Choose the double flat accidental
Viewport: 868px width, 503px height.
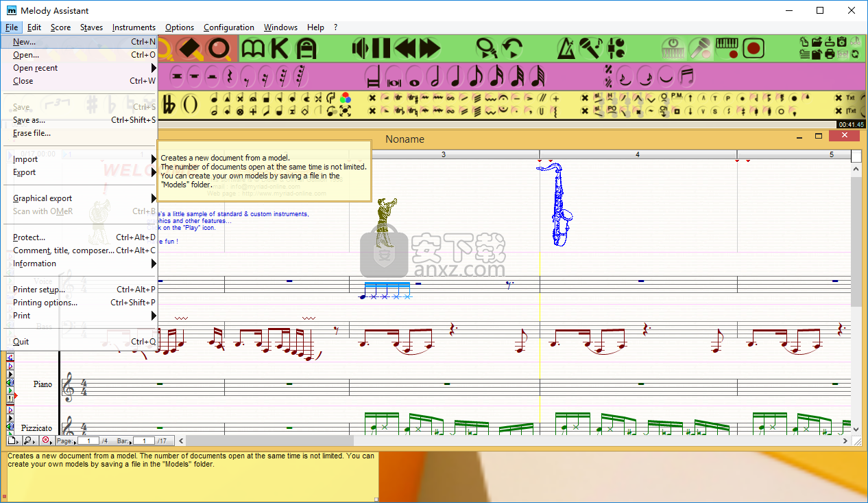[x=169, y=106]
